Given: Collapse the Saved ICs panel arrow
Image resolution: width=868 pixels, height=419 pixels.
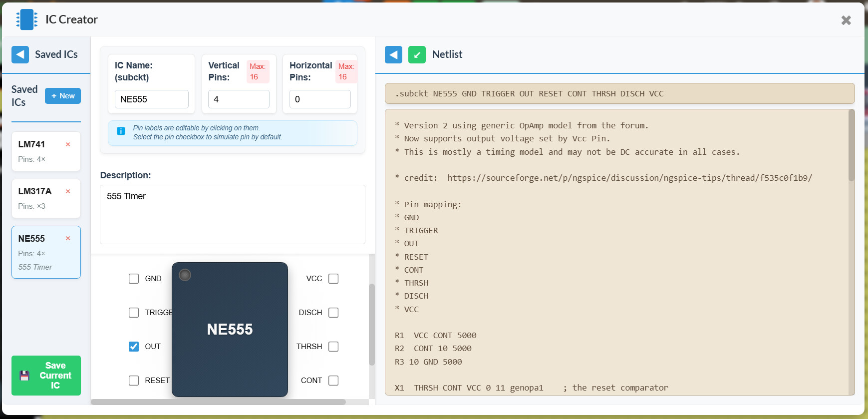Looking at the screenshot, I should click(x=20, y=54).
